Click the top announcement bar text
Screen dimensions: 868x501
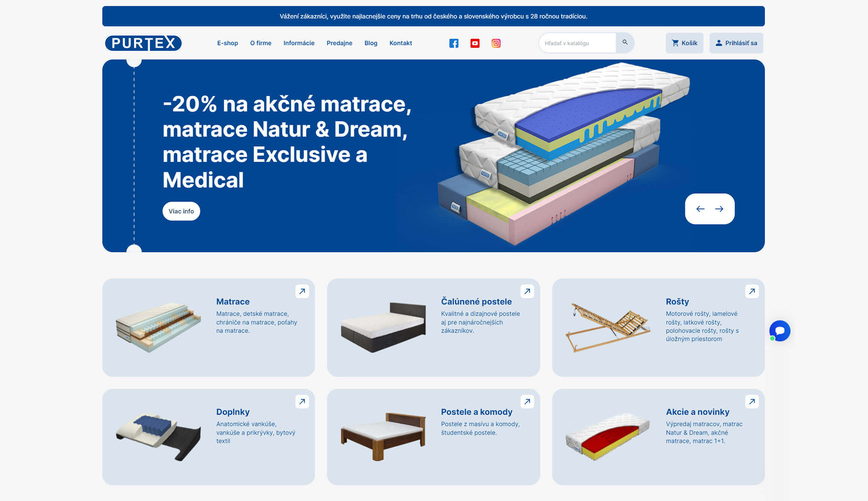point(434,16)
